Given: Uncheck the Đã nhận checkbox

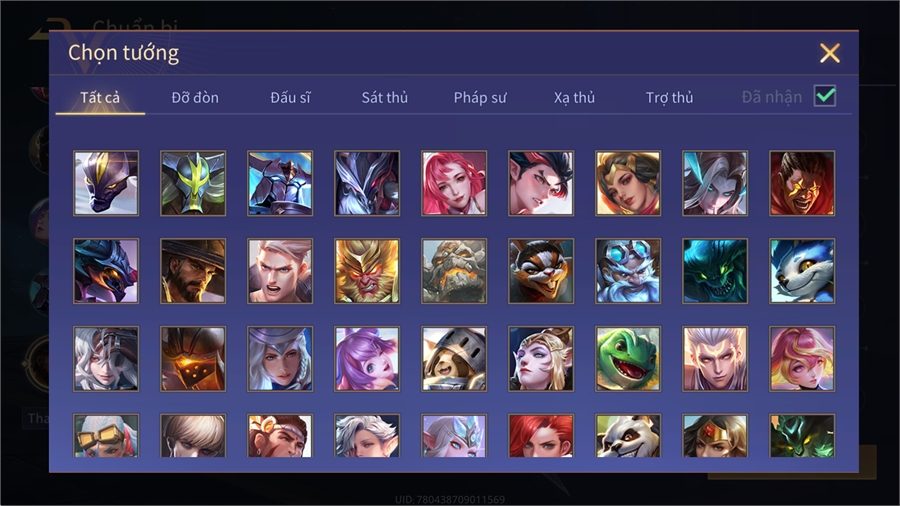Looking at the screenshot, I should click(825, 96).
